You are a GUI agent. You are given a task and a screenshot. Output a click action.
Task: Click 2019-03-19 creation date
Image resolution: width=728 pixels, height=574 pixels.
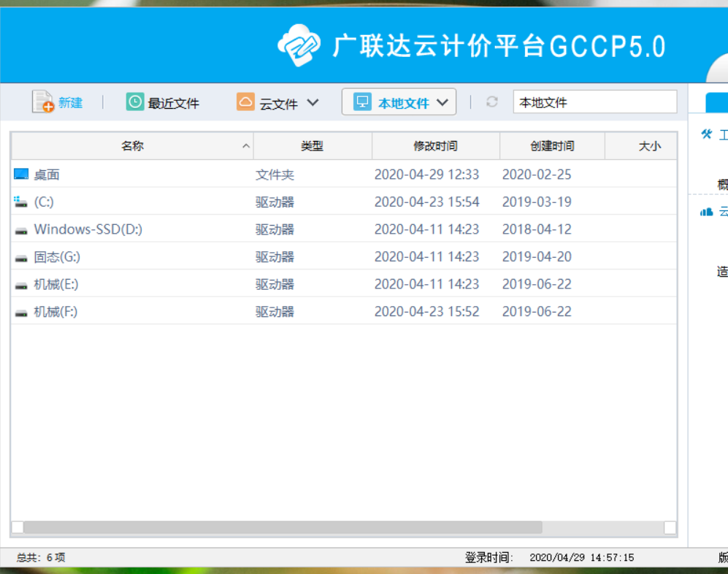pyautogui.click(x=537, y=202)
